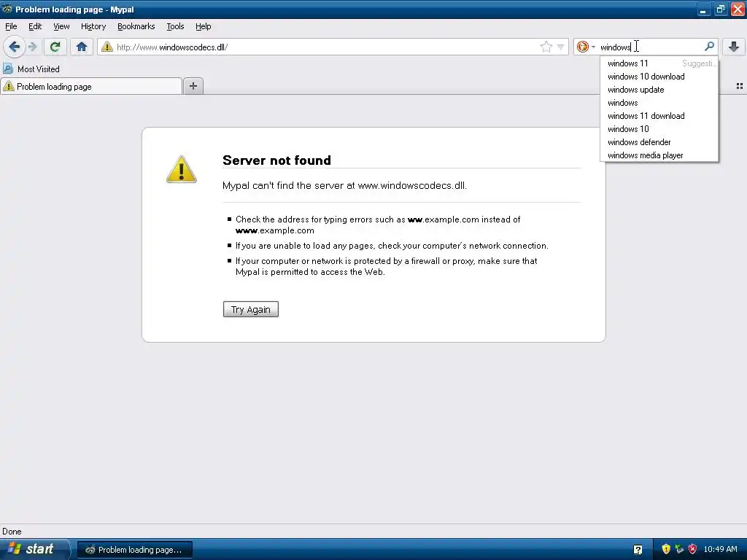Go to the Home page
Image resolution: width=747 pixels, height=560 pixels.
(x=82, y=47)
